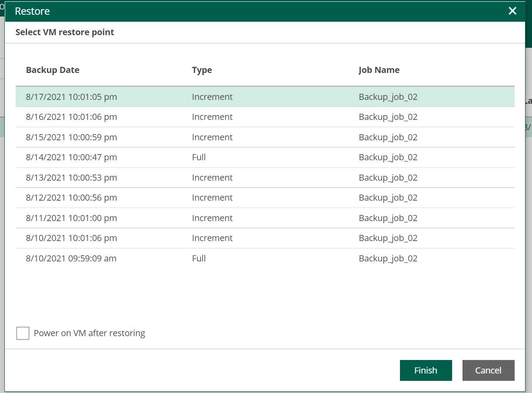Screen dimensions: 532x393
Task: Sort by the Backup Date column header
Action: coord(53,70)
